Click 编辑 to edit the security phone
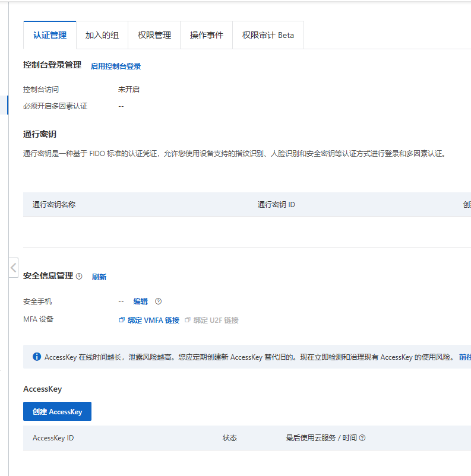The width and height of the screenshot is (471, 476). [x=140, y=302]
